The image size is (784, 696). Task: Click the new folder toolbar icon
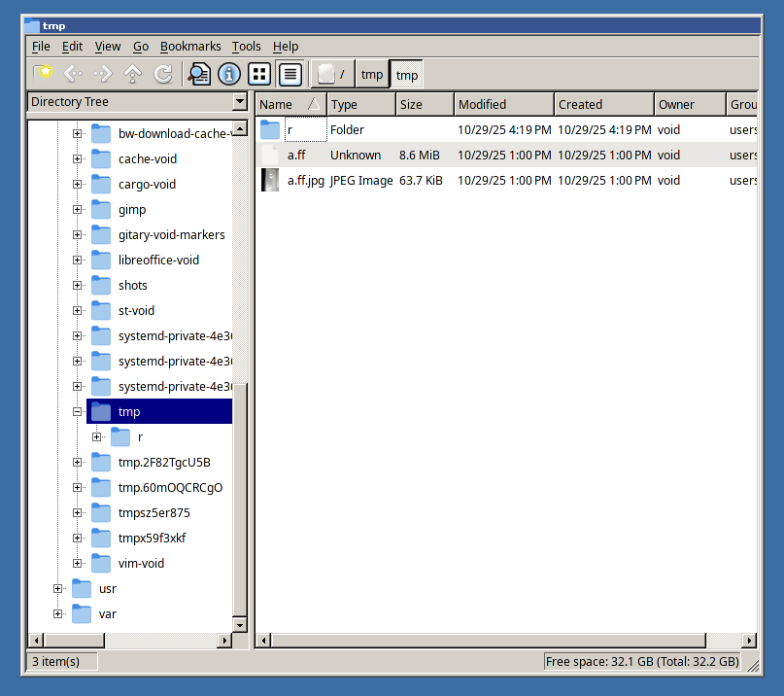tap(43, 74)
